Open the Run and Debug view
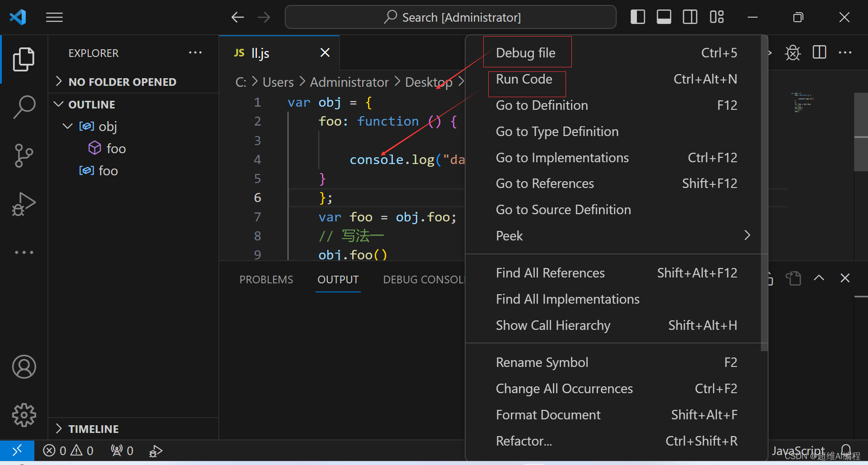This screenshot has width=868, height=465. (x=24, y=204)
